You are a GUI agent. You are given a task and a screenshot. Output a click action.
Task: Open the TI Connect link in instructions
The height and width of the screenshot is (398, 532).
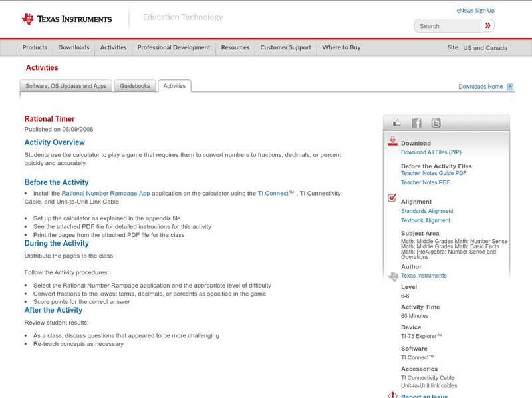[276, 193]
